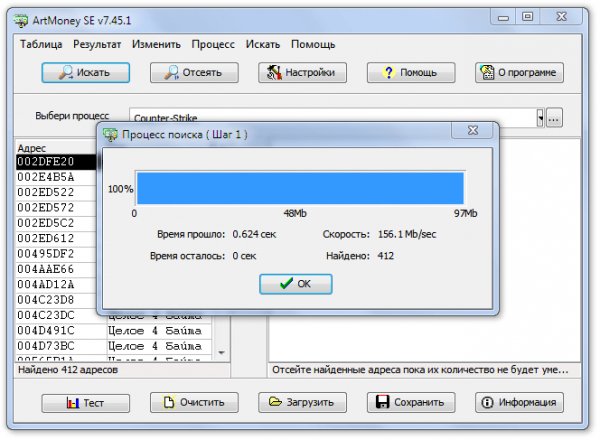The height and width of the screenshot is (440, 600).
Task: Expand the process selection dropdown arrow
Action: point(540,117)
